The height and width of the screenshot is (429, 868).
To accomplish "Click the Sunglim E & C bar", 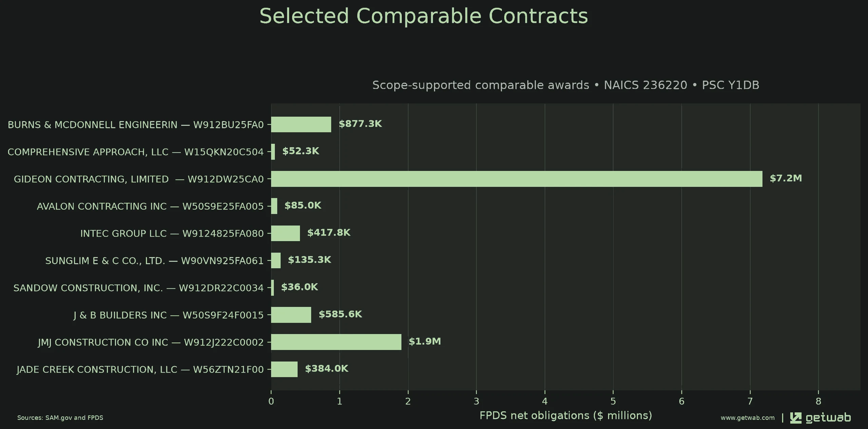I will pyautogui.click(x=276, y=260).
